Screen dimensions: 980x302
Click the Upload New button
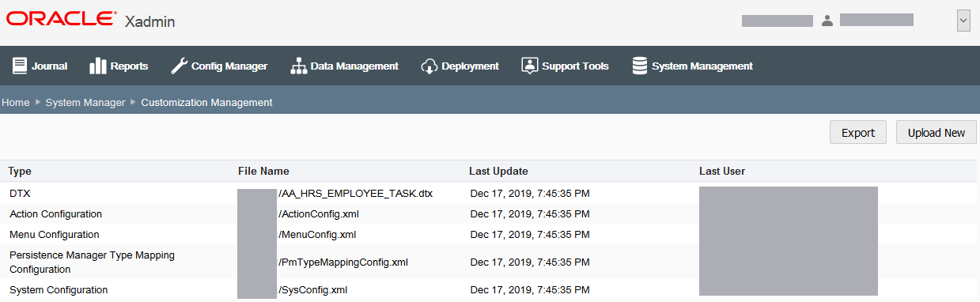pos(936,133)
